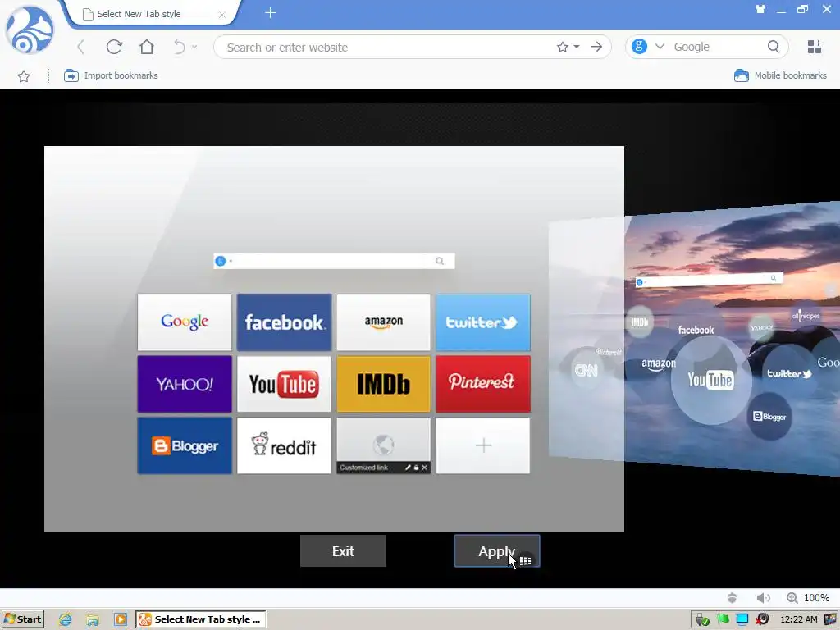The height and width of the screenshot is (630, 840).
Task: Open Mobile bookmarks
Action: 780,75
